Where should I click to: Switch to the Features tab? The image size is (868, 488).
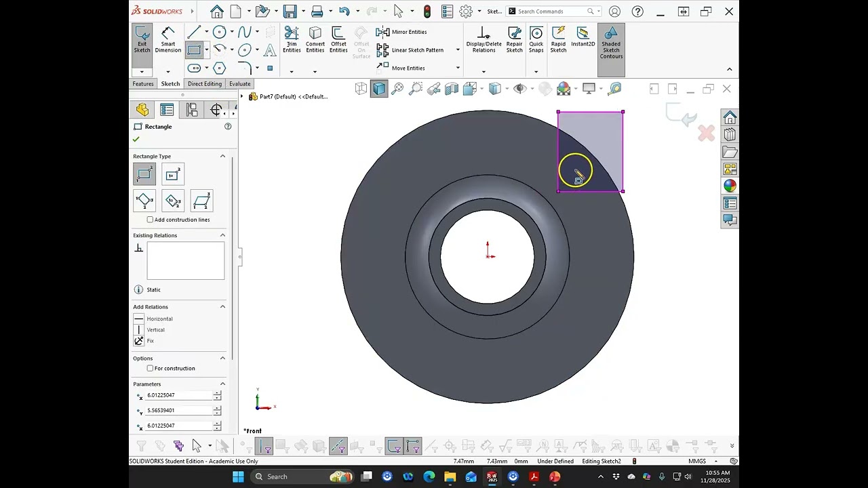tap(143, 84)
